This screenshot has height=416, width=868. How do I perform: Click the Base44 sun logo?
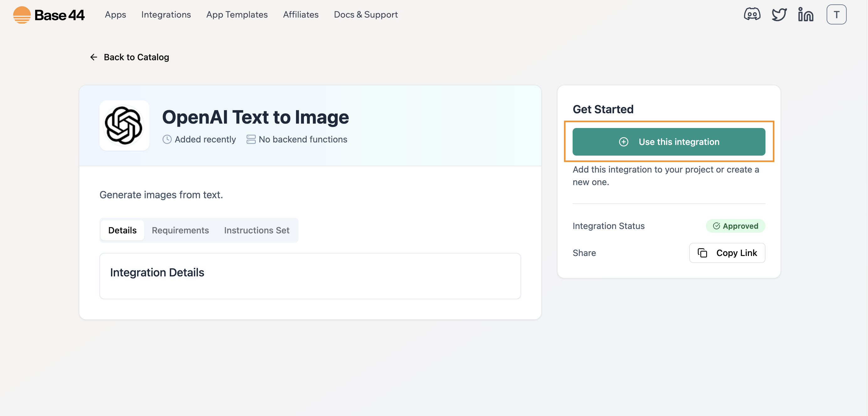(x=22, y=15)
